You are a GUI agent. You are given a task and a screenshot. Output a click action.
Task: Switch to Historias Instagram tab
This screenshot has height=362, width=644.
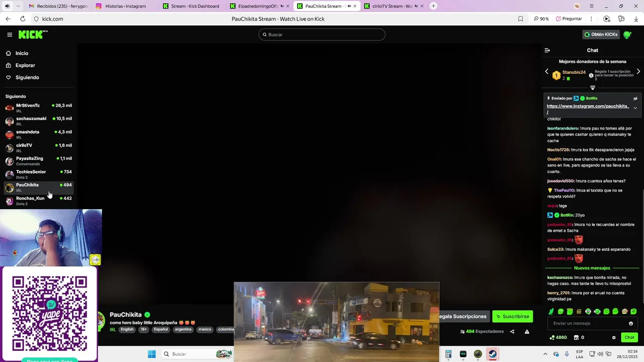click(125, 6)
